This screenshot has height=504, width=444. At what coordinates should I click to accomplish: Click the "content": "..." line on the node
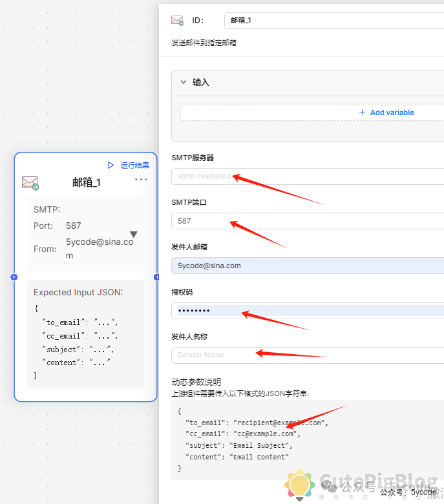pyautogui.click(x=76, y=362)
